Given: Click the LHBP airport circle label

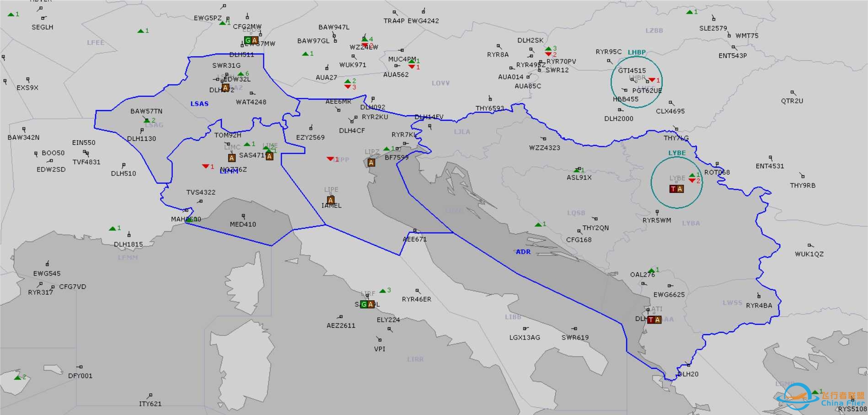Looking at the screenshot, I should (637, 52).
